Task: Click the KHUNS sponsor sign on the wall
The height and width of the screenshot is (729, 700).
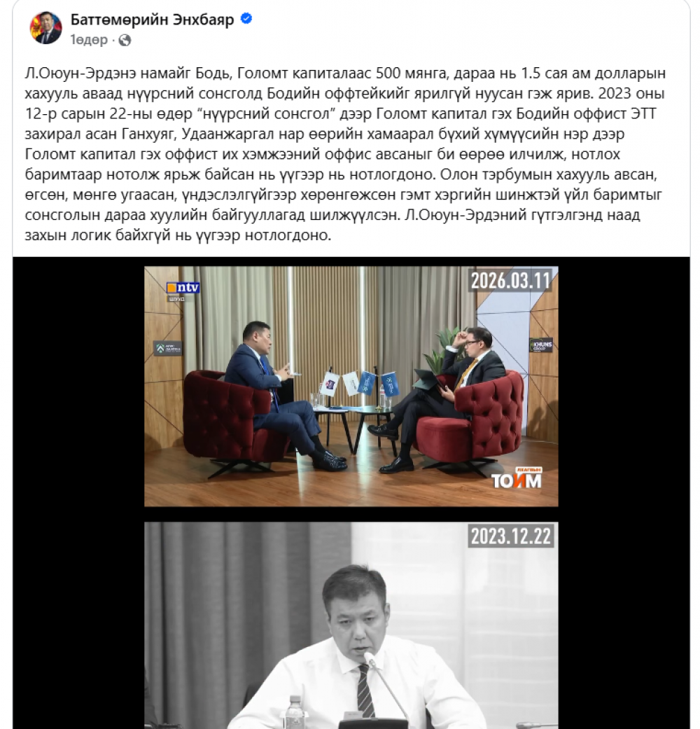Action: pos(541,345)
